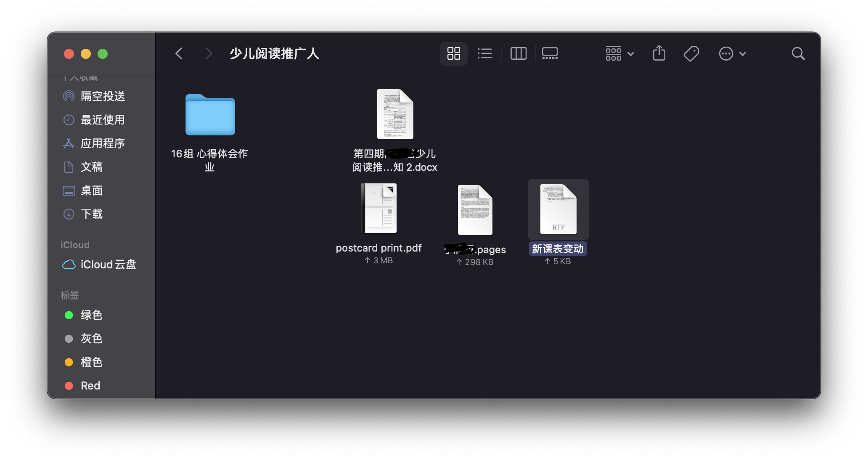Switch to list view
Viewport: 868px width, 461px height.
point(484,53)
